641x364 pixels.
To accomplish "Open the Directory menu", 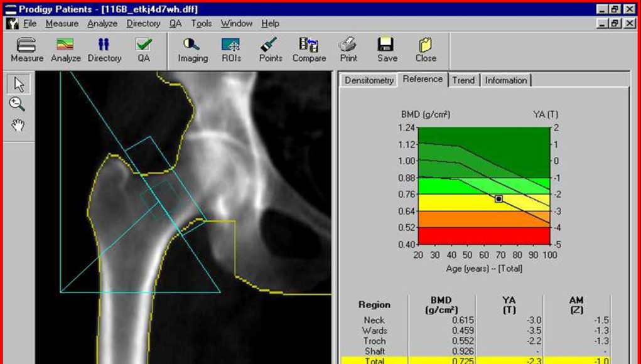I will (143, 24).
